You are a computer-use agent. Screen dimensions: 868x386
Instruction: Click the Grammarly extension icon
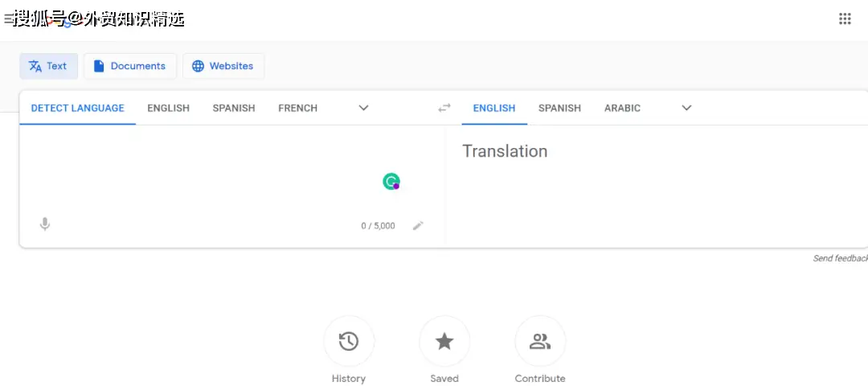coord(391,182)
